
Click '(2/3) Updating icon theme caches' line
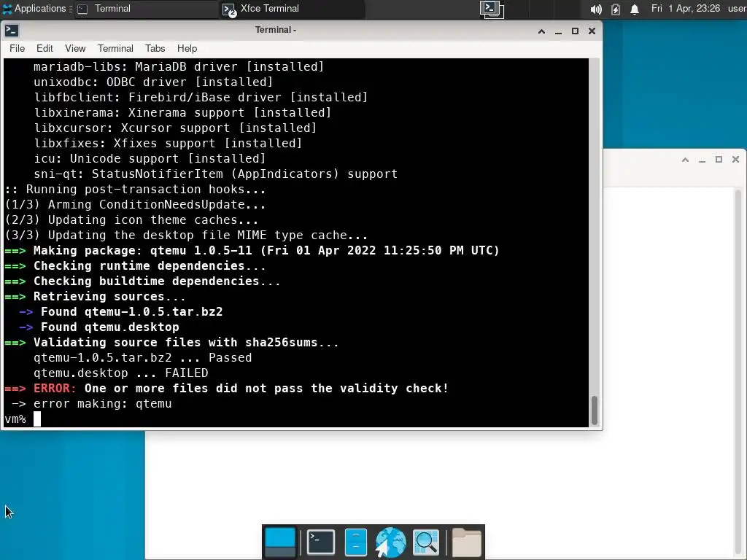click(x=131, y=220)
